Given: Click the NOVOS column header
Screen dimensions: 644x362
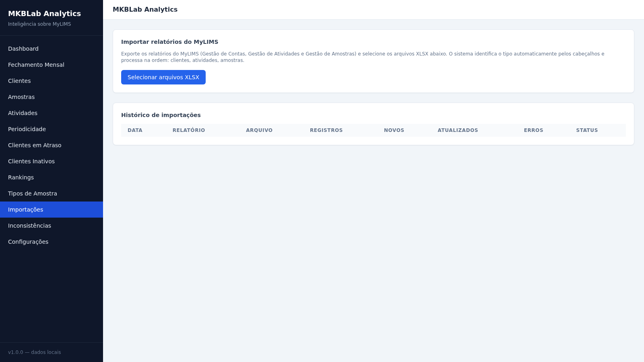Looking at the screenshot, I should [x=394, y=130].
